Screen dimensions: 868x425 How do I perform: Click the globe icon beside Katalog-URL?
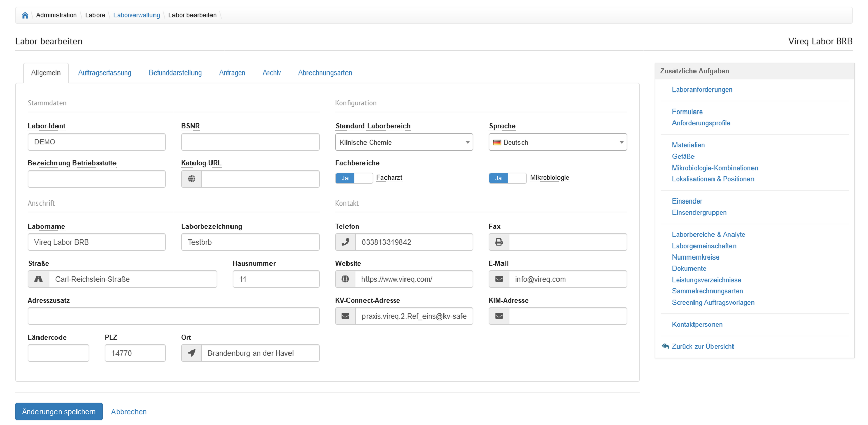[191, 179]
